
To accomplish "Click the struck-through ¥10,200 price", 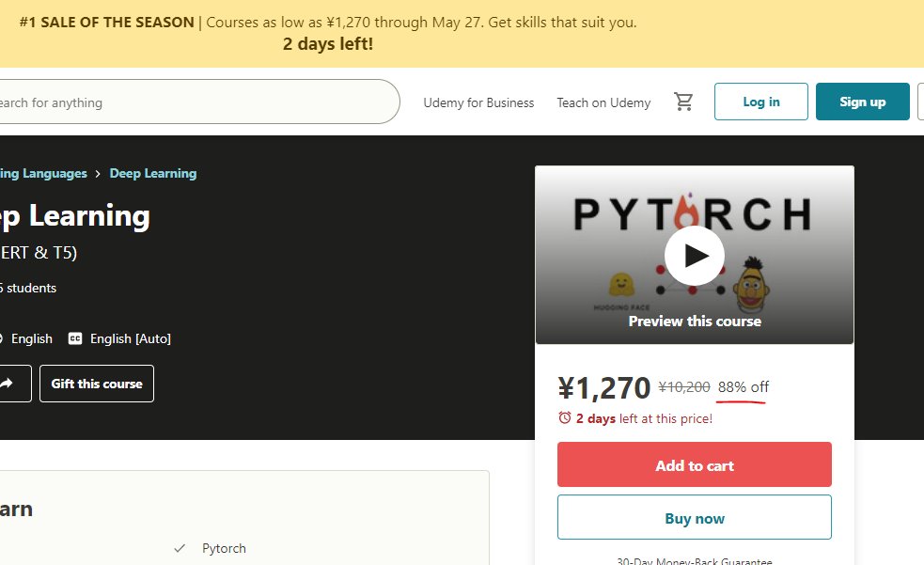I will point(684,387).
